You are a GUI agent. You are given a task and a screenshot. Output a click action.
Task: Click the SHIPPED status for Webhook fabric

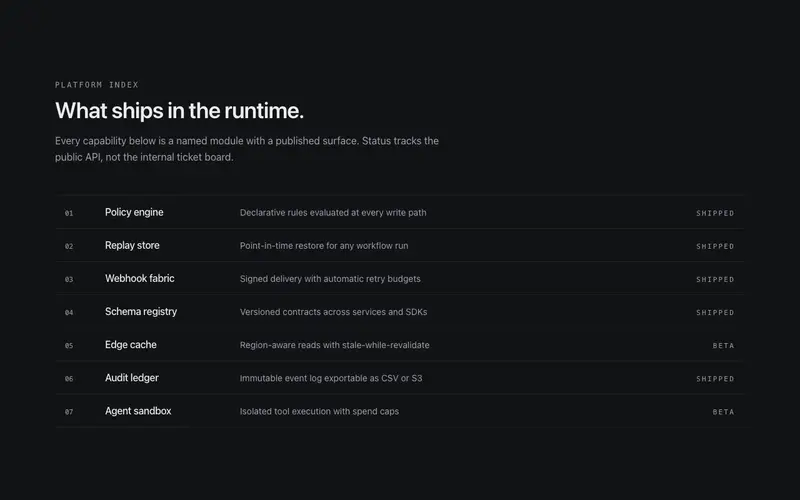(715, 280)
